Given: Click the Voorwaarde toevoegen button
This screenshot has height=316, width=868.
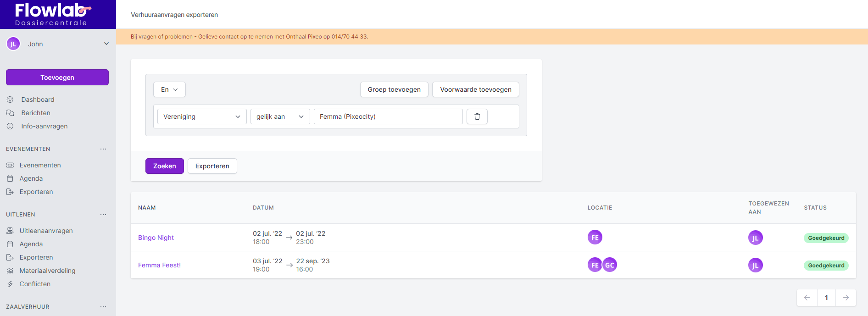Looking at the screenshot, I should (475, 89).
